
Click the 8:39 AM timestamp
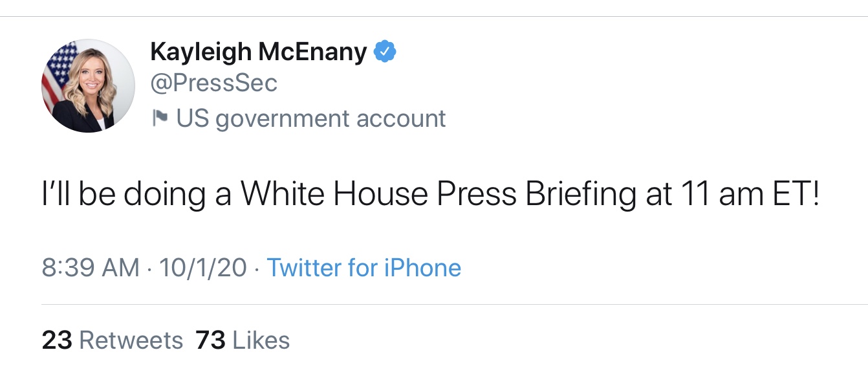pyautogui.click(x=91, y=268)
